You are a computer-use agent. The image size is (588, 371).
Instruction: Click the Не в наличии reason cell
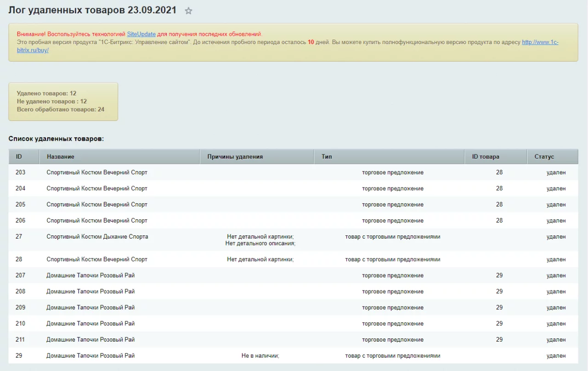click(260, 356)
